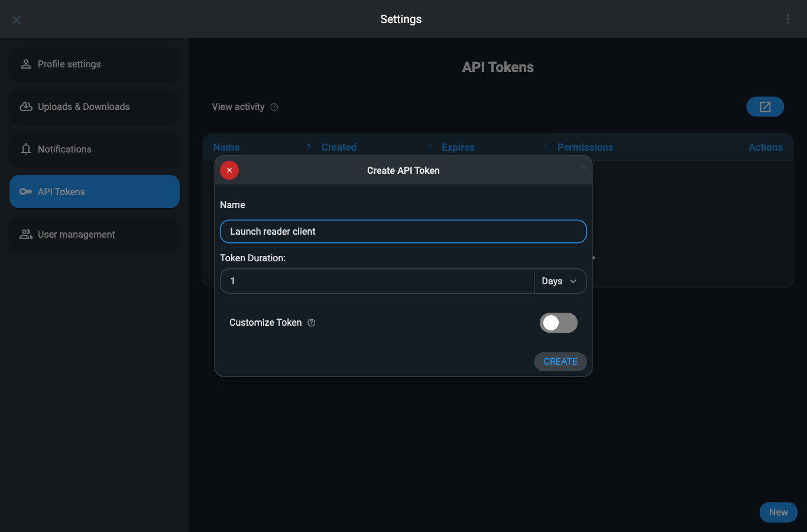
Task: Click the View activity label
Action: tap(238, 107)
